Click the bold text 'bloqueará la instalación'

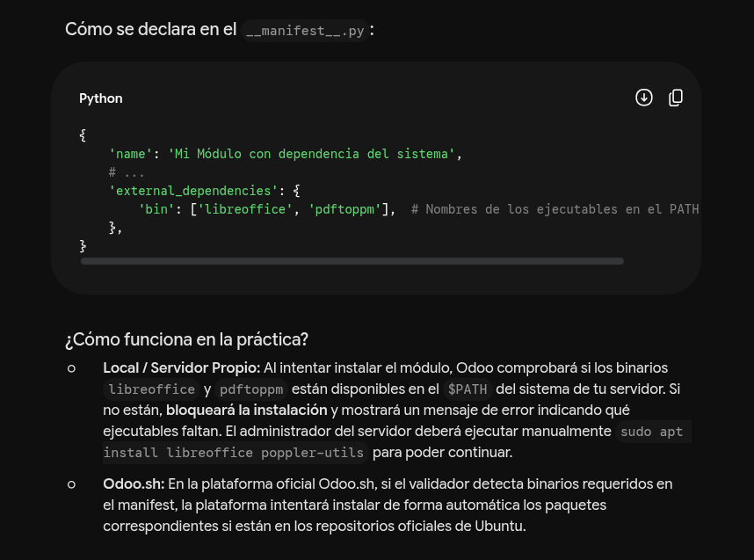pos(247,411)
